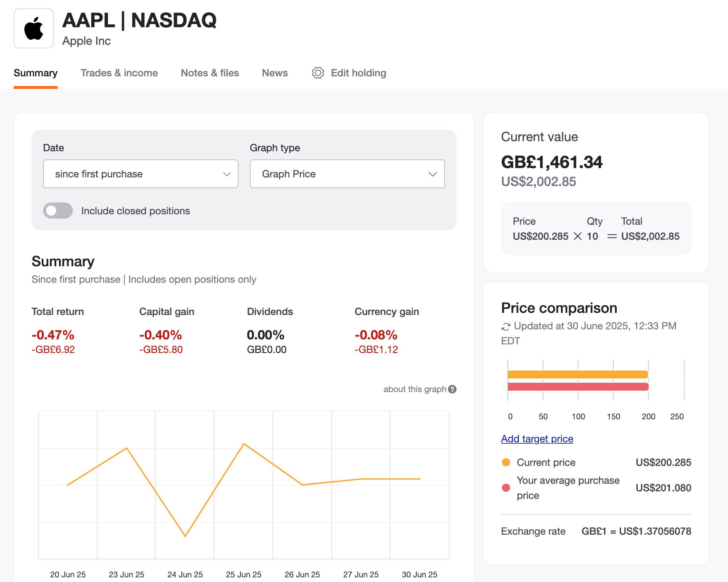The width and height of the screenshot is (728, 582).
Task: Click Edit holding label
Action: [359, 73]
